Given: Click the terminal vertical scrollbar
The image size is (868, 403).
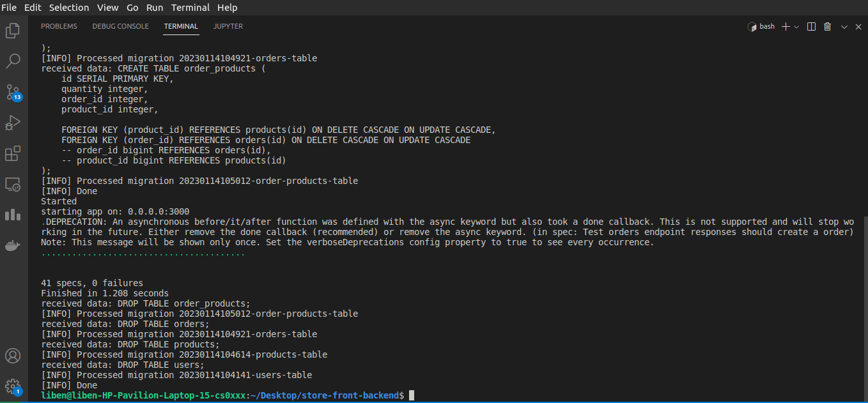Looking at the screenshot, I should (865, 307).
